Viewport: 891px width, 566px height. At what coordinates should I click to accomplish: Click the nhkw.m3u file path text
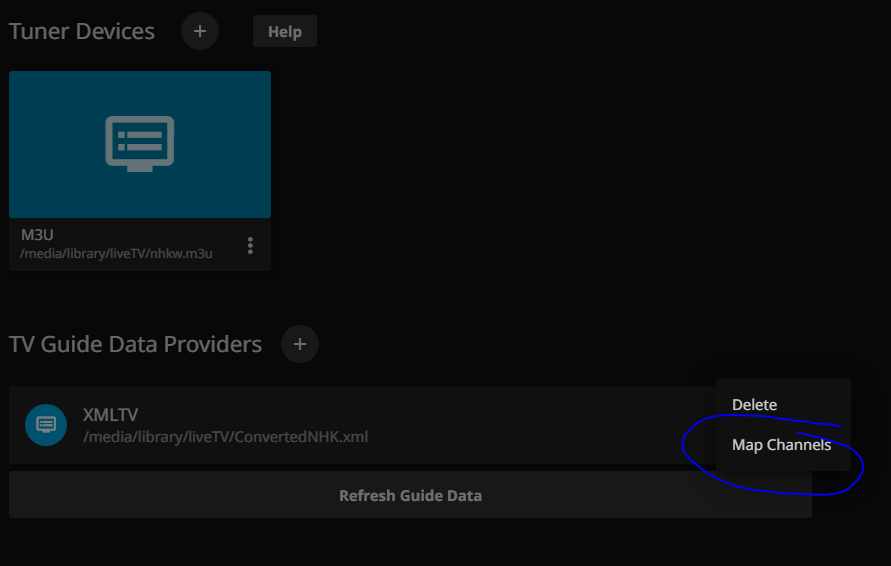116,254
